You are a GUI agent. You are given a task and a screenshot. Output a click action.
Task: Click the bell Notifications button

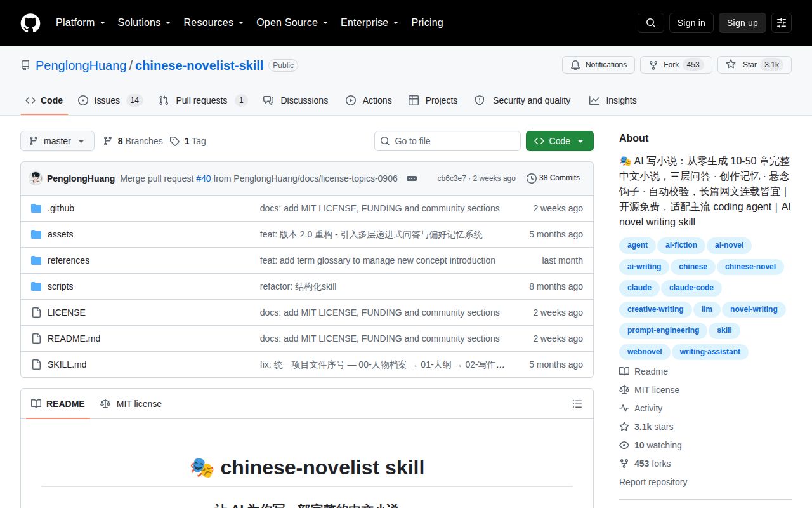click(x=598, y=65)
